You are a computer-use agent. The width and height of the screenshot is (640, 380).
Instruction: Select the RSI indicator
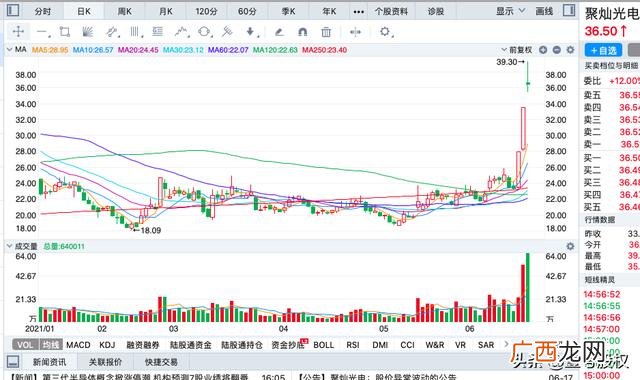(x=353, y=345)
